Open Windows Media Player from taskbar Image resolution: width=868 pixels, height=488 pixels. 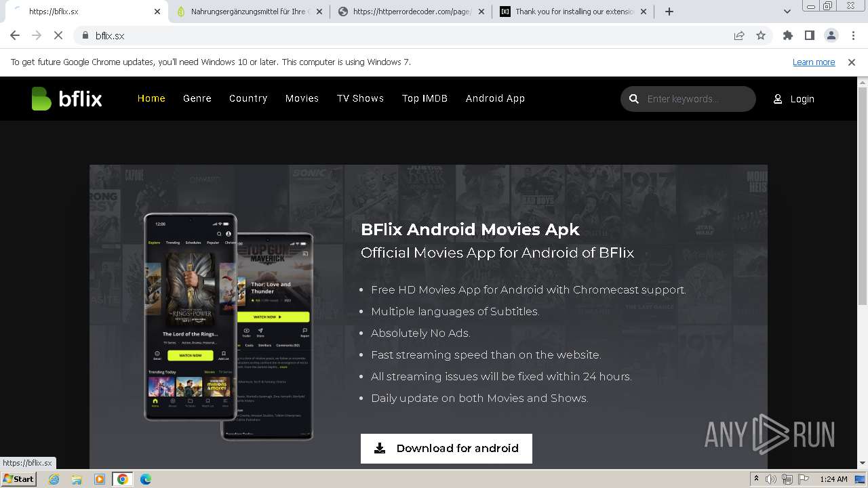click(100, 479)
